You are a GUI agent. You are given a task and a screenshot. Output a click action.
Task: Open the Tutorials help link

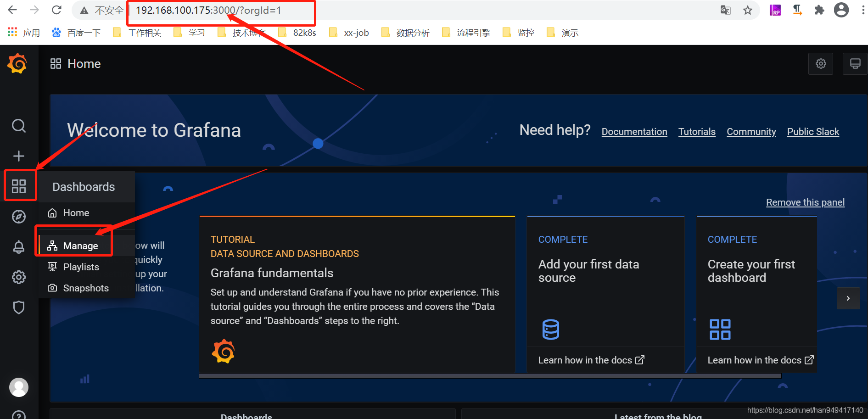pos(697,132)
